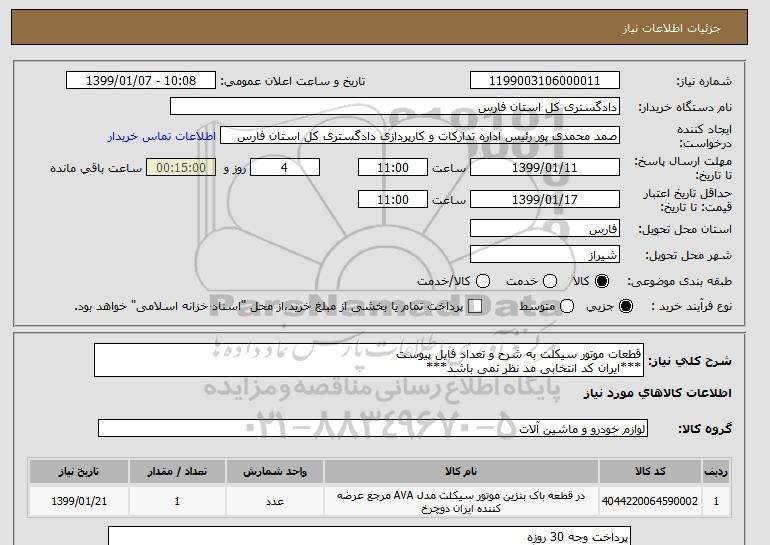The width and height of the screenshot is (770, 545).
Task: Click the تاریخ نیاز column header
Action: pos(79,471)
